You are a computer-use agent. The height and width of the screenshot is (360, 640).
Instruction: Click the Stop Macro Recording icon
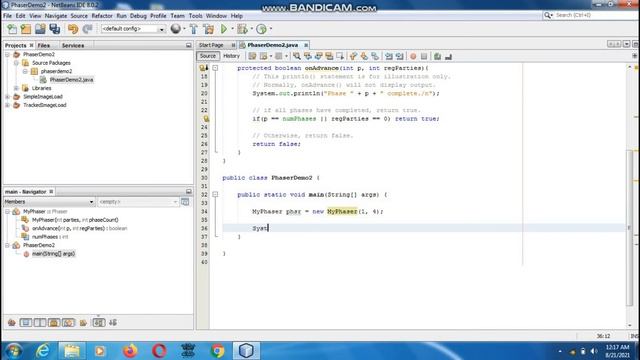click(x=424, y=56)
